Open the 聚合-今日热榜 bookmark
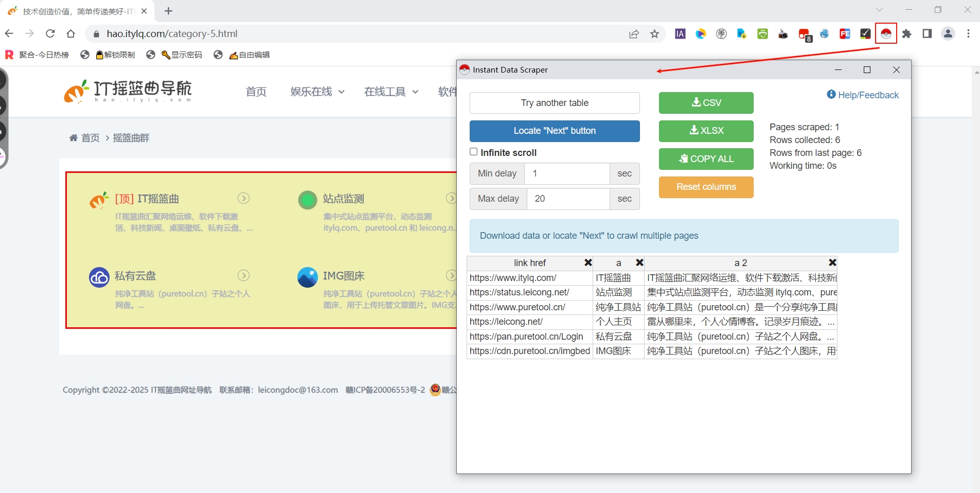The image size is (980, 493). click(x=37, y=55)
